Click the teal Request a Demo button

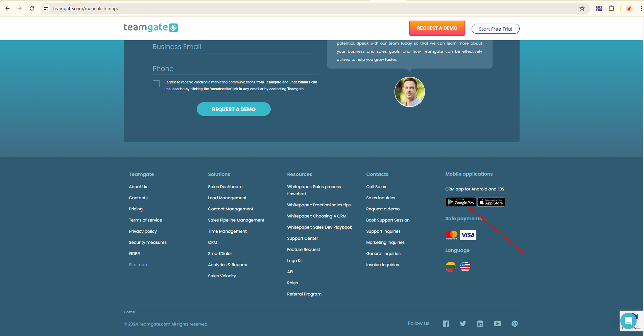coord(234,109)
